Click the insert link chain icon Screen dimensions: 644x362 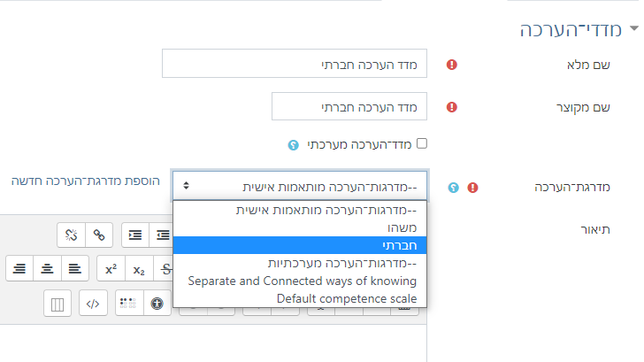[x=100, y=235]
